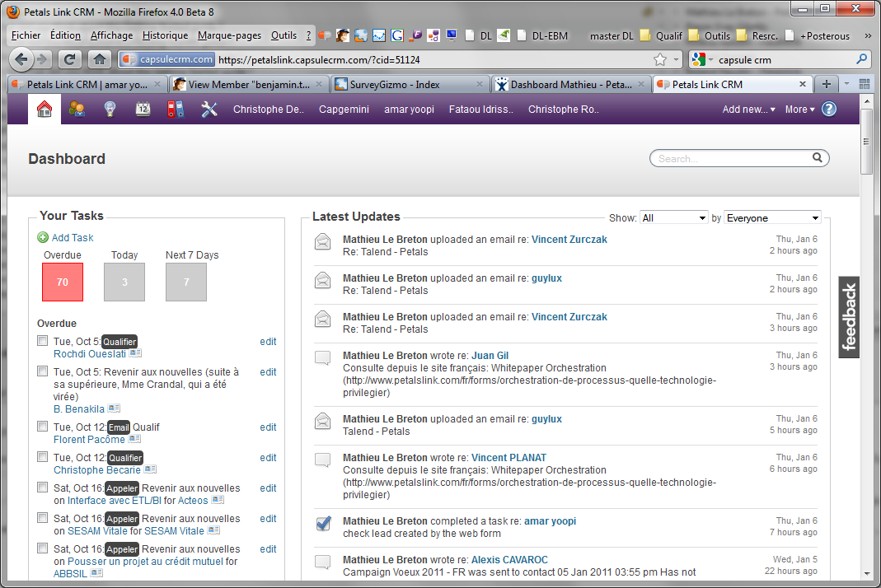This screenshot has height=588, width=881.
Task: Click the lightbulb Sales Pipeline icon
Action: point(110,110)
